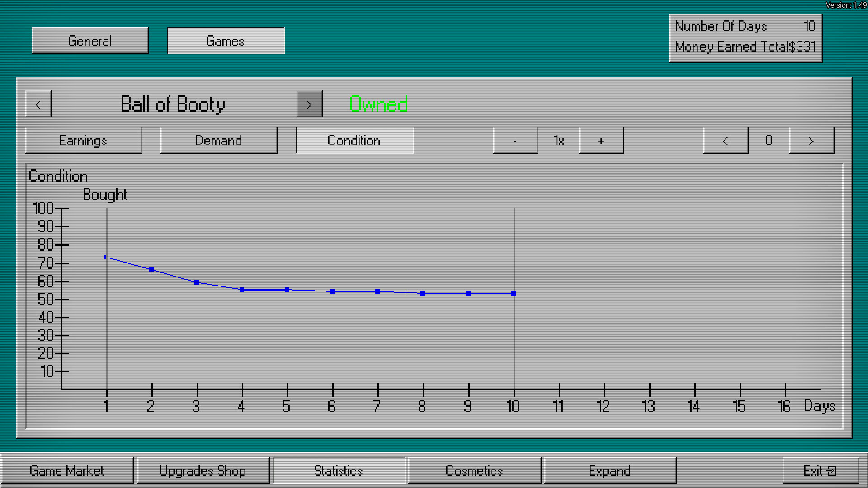This screenshot has width=868, height=488.
Task: Open the Upgrades Shop
Action: point(203,470)
